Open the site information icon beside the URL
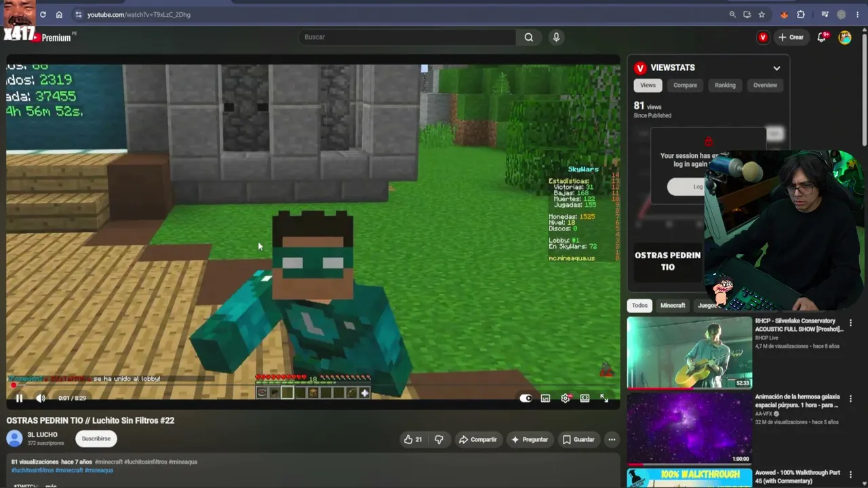The width and height of the screenshot is (868, 488). [x=79, y=14]
